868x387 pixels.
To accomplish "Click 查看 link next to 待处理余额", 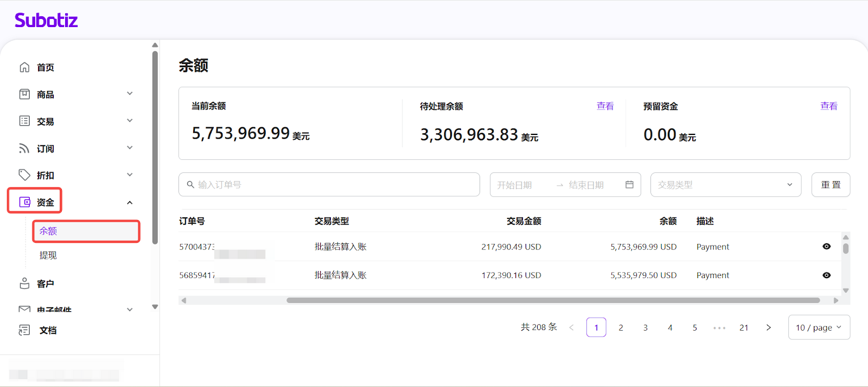I will (x=605, y=106).
